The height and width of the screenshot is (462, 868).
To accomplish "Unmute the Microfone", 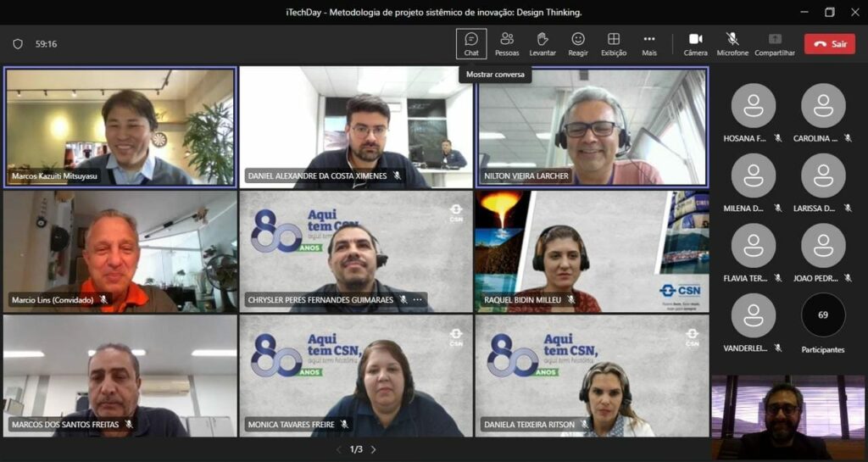I will (732, 43).
